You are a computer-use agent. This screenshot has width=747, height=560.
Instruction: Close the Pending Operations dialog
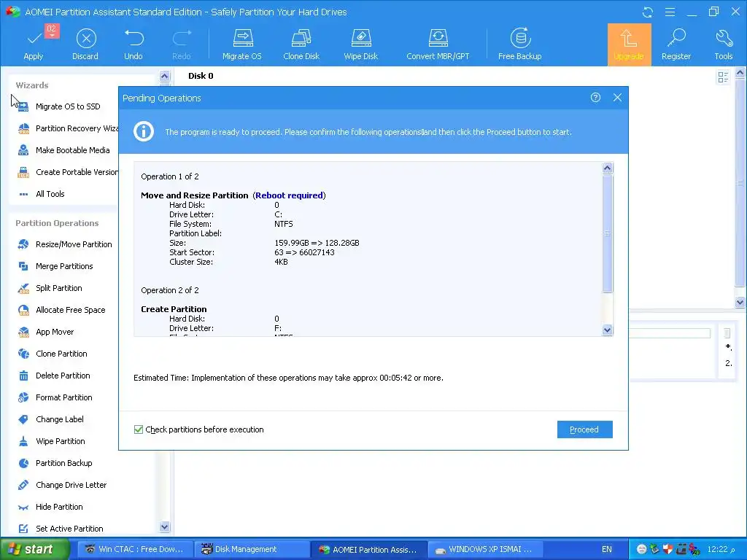(617, 98)
